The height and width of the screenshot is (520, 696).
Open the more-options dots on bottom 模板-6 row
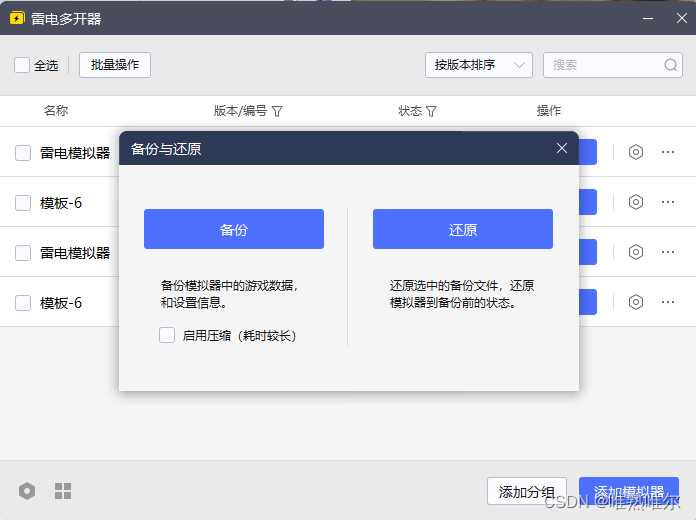[x=668, y=302]
